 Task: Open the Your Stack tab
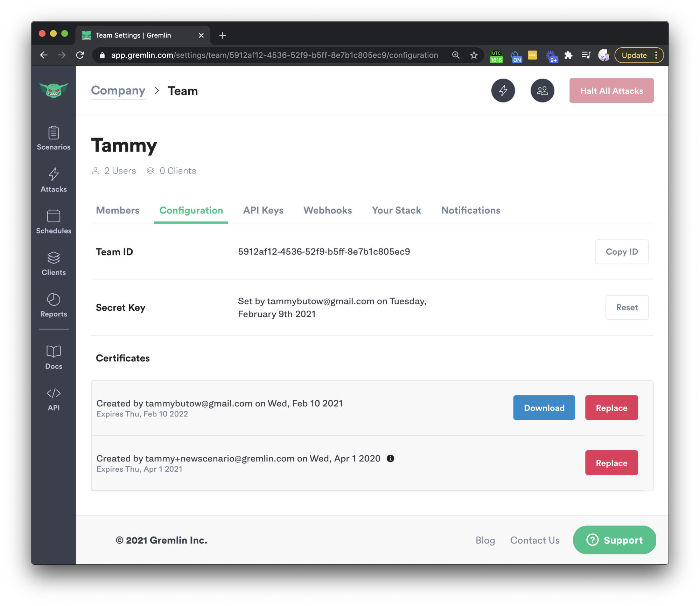[x=397, y=210]
